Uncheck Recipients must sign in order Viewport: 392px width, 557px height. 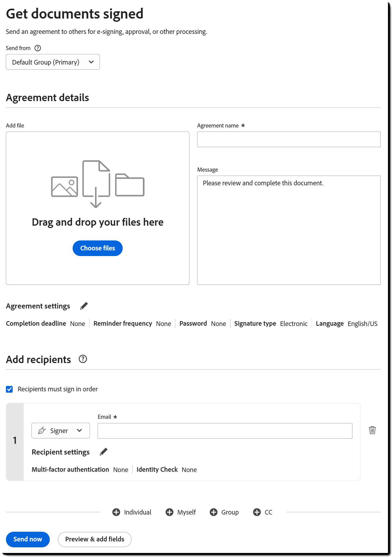click(x=9, y=389)
